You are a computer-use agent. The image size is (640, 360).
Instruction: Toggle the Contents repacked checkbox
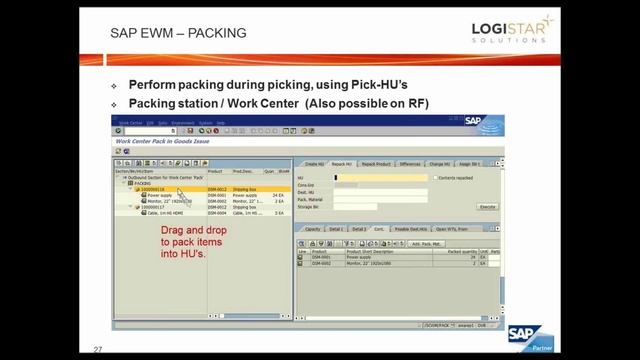click(x=435, y=178)
